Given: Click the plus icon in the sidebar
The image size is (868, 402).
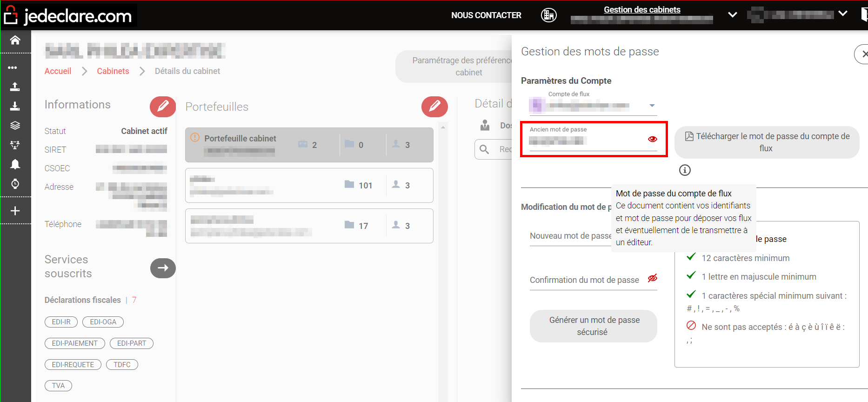Looking at the screenshot, I should (15, 211).
